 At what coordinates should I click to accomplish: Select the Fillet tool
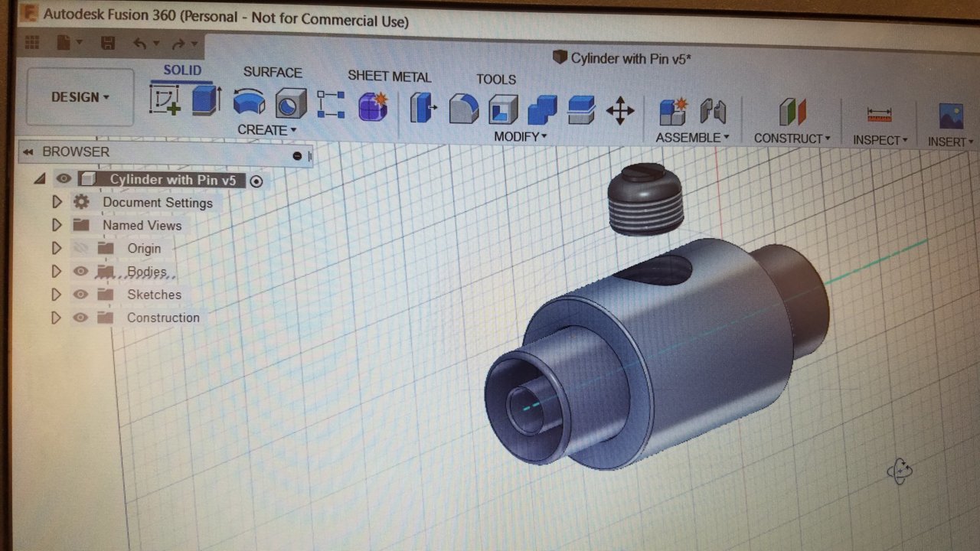click(x=463, y=109)
